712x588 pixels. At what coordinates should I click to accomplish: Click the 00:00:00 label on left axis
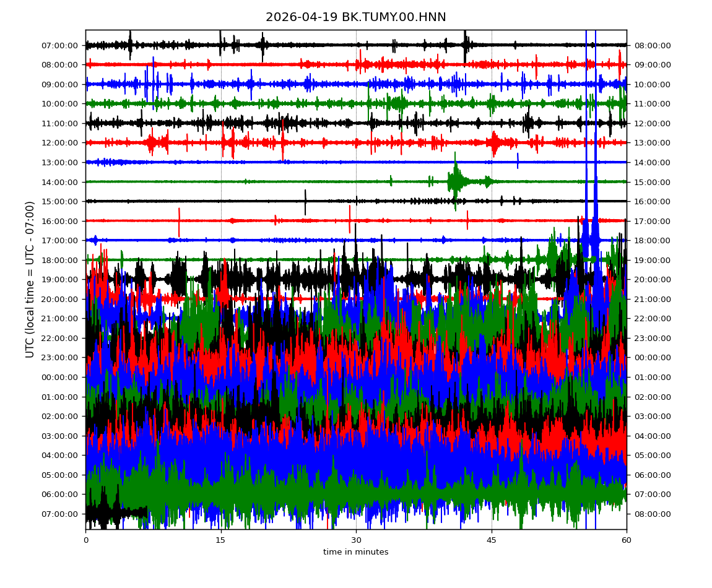[60, 377]
